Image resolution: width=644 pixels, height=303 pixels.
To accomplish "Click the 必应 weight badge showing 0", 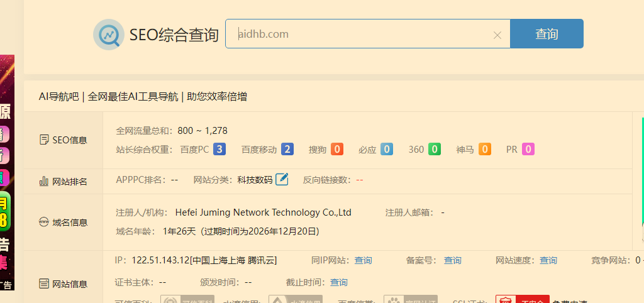I will point(387,149).
